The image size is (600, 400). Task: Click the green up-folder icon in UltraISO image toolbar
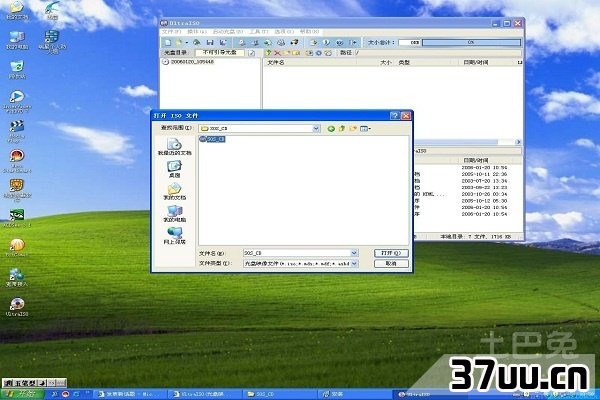pos(268,53)
